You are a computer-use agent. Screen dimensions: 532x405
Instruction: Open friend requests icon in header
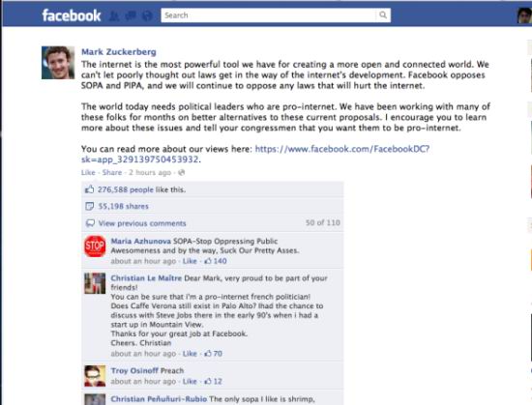coord(114,15)
